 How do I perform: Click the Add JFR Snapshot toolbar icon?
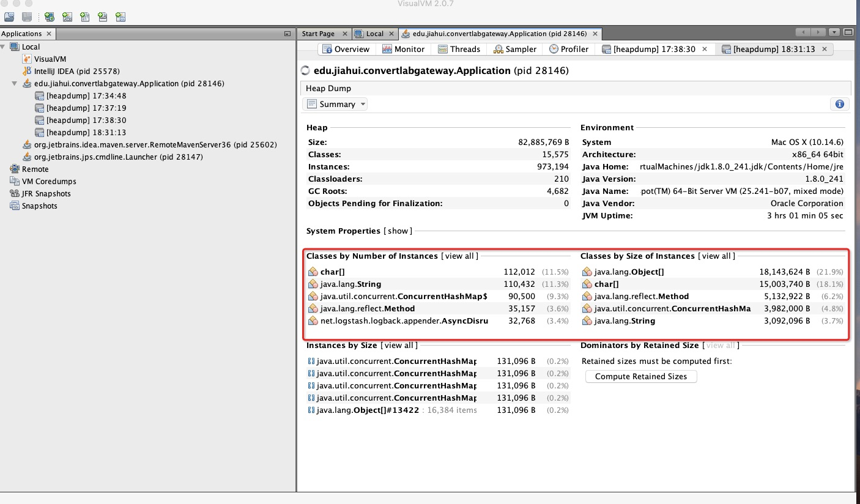[103, 17]
